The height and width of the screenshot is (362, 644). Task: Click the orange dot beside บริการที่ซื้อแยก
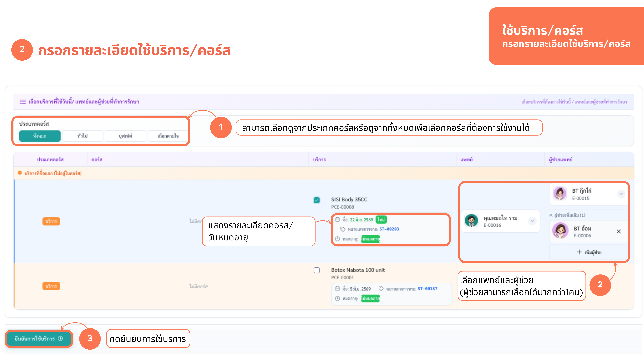(x=20, y=173)
